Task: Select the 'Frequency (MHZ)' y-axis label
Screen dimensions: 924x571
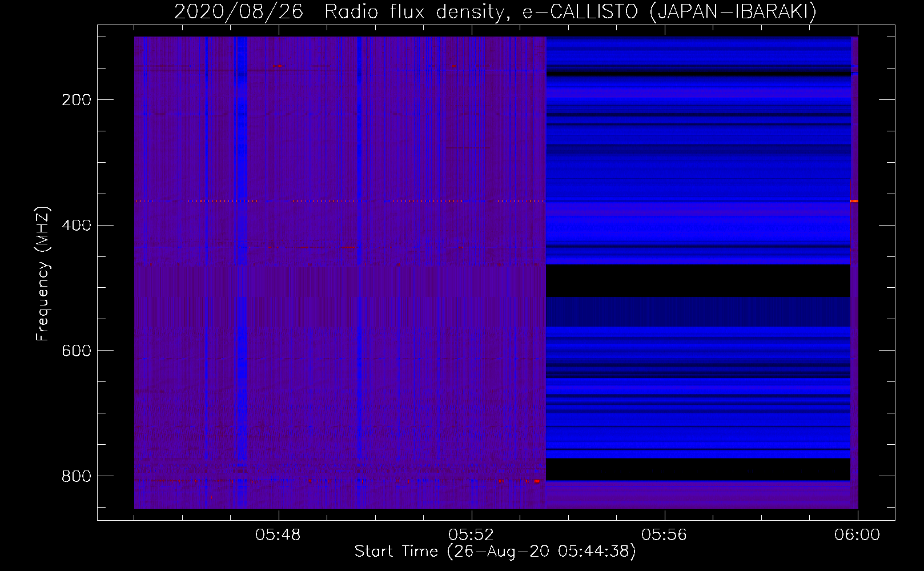Action: pyautogui.click(x=43, y=274)
